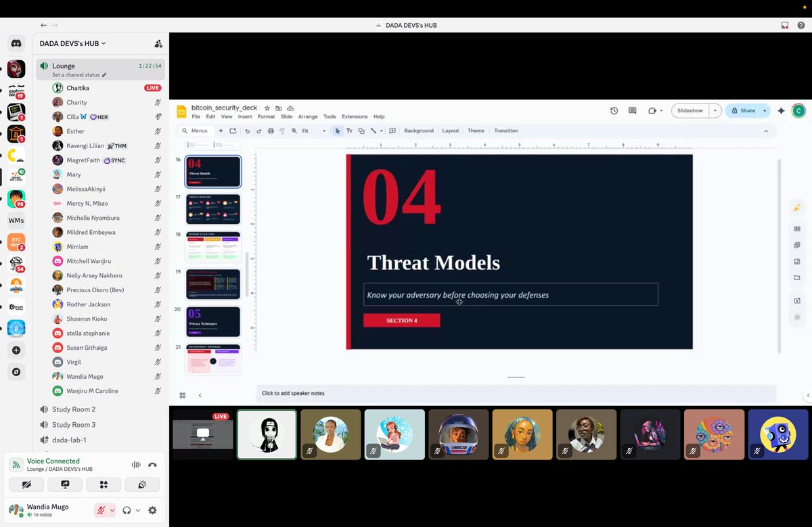Open the Soundboard icon in Discord

[x=142, y=484]
